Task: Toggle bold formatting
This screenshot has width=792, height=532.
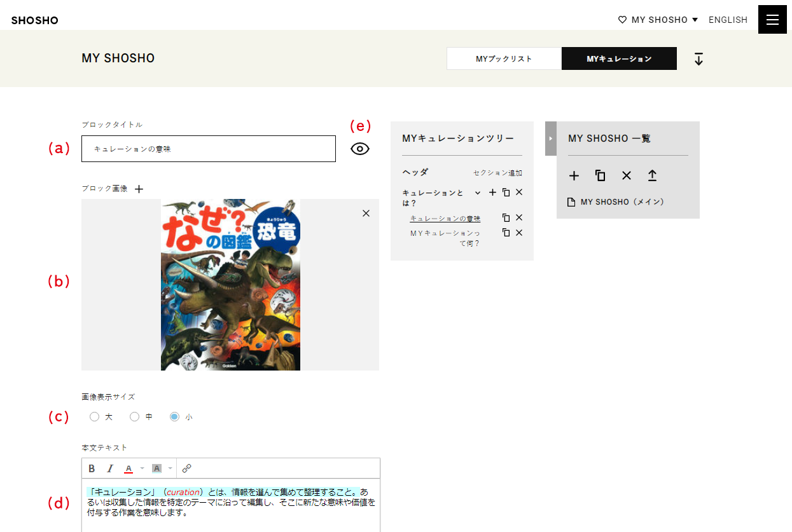Action: tap(92, 468)
